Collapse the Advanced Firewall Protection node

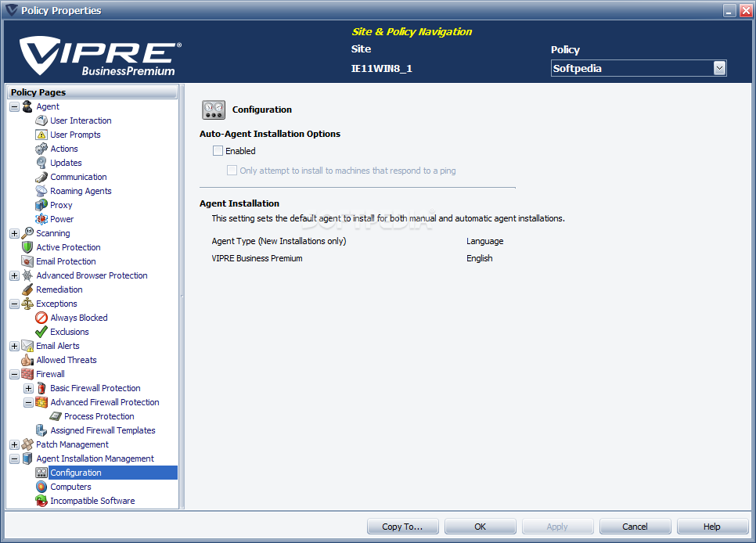28,402
